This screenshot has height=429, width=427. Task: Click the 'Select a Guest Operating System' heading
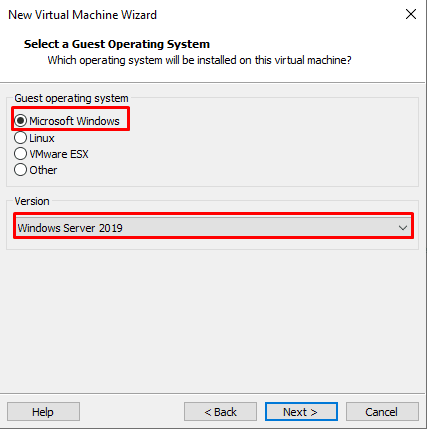tap(117, 44)
